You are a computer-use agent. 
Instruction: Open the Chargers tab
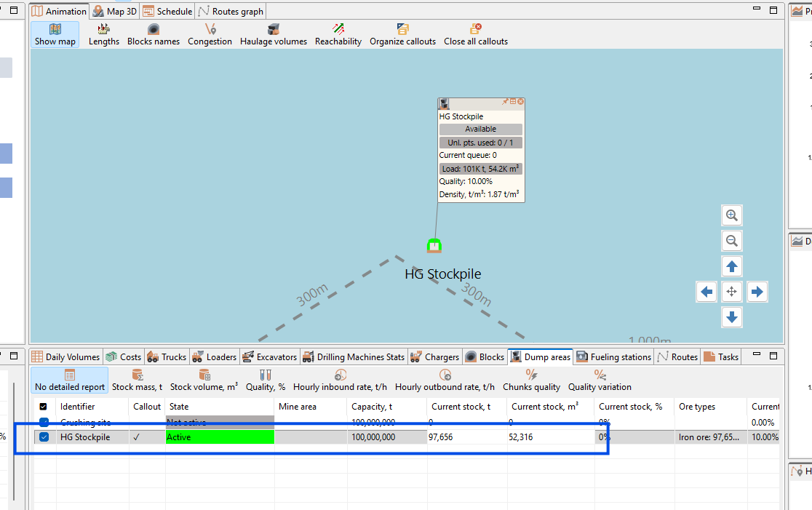tap(435, 356)
